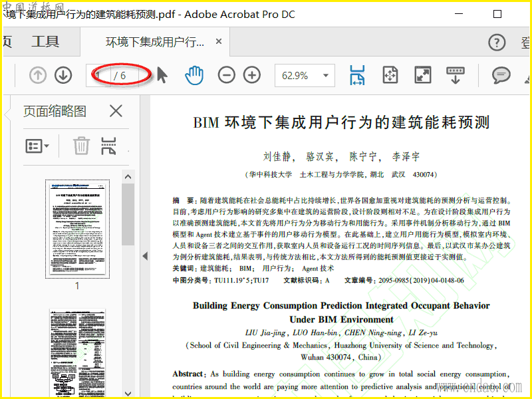Select the 环境下集成用户行... document tab

click(155, 42)
